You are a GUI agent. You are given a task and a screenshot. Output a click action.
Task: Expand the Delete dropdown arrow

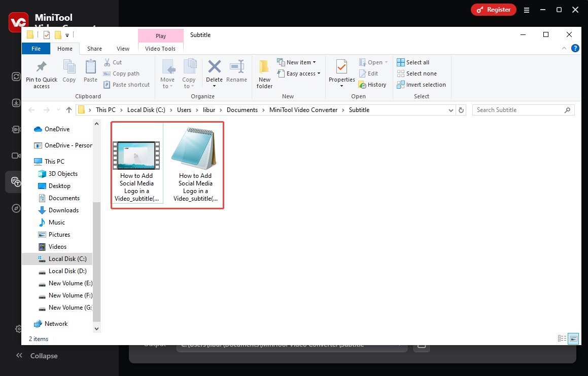point(214,86)
